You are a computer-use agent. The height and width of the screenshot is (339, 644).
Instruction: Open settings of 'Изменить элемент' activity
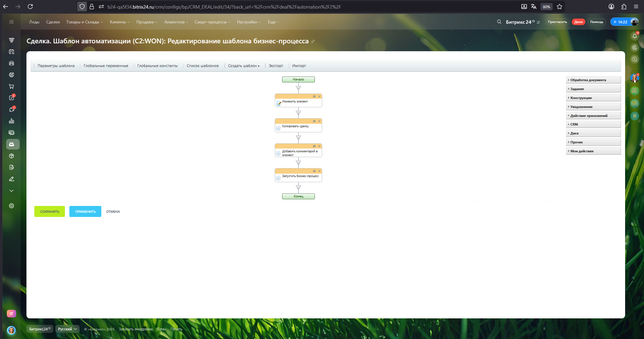pyautogui.click(x=314, y=97)
